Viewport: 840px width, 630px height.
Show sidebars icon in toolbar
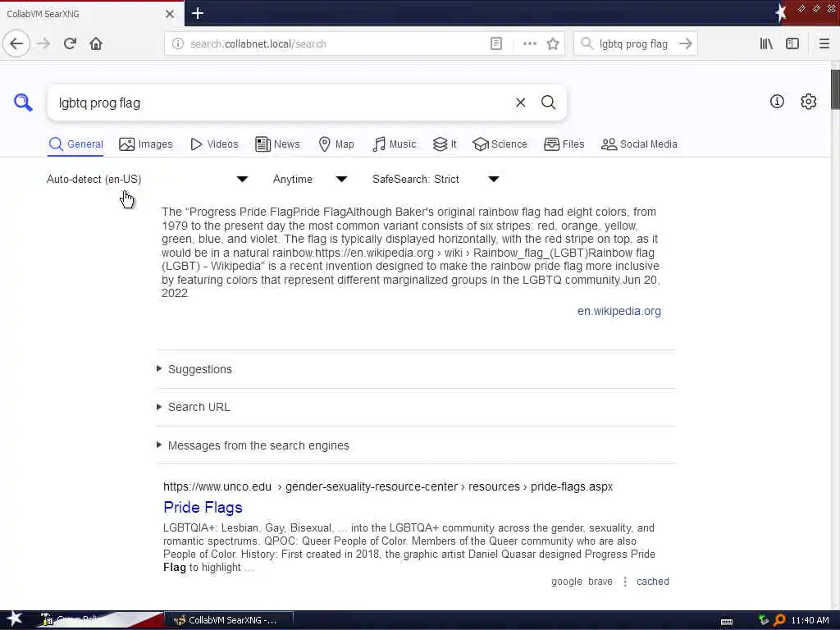coord(792,44)
